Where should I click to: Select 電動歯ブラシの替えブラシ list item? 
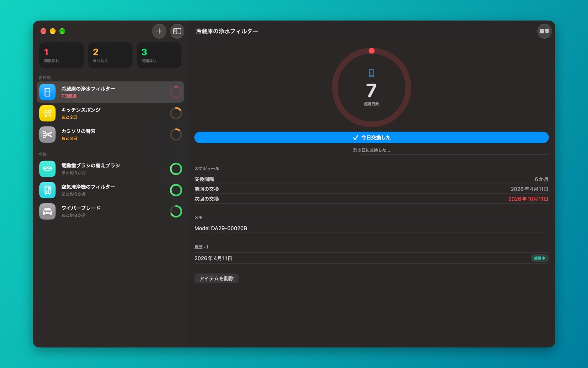point(110,169)
